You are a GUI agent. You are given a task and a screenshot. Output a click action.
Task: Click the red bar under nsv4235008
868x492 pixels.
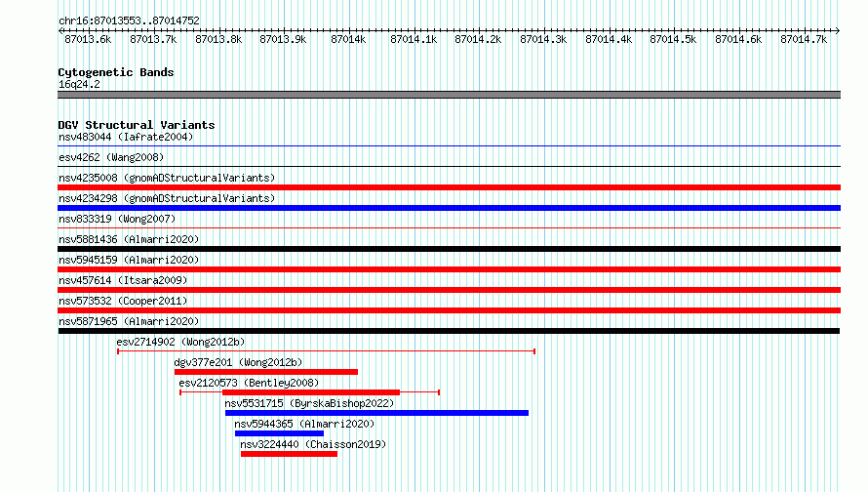[449, 187]
